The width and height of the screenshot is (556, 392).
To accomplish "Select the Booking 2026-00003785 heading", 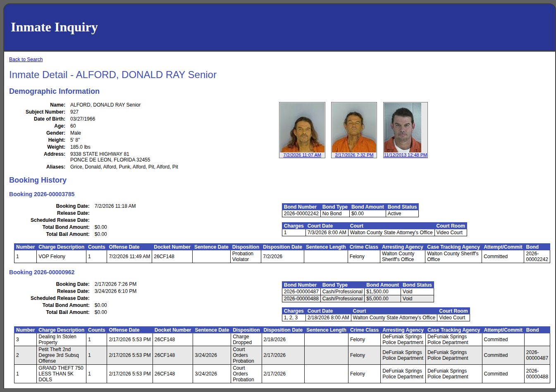I will pyautogui.click(x=42, y=194).
